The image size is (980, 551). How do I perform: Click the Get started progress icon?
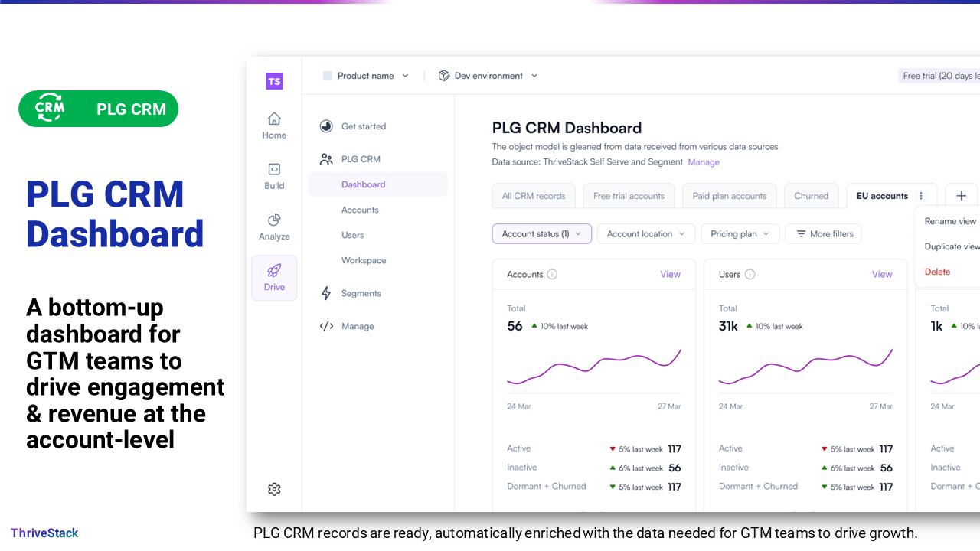coord(326,126)
